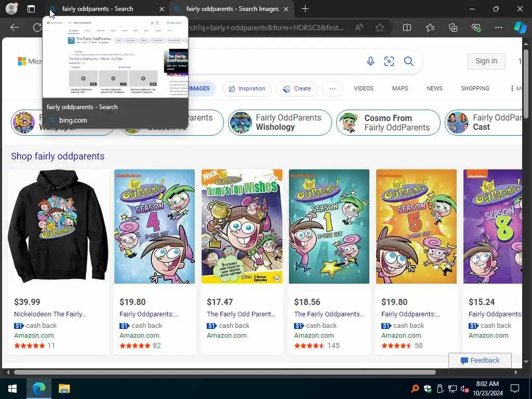This screenshot has width=532, height=399.
Task: Open the Collections icon
Action: 453,28
